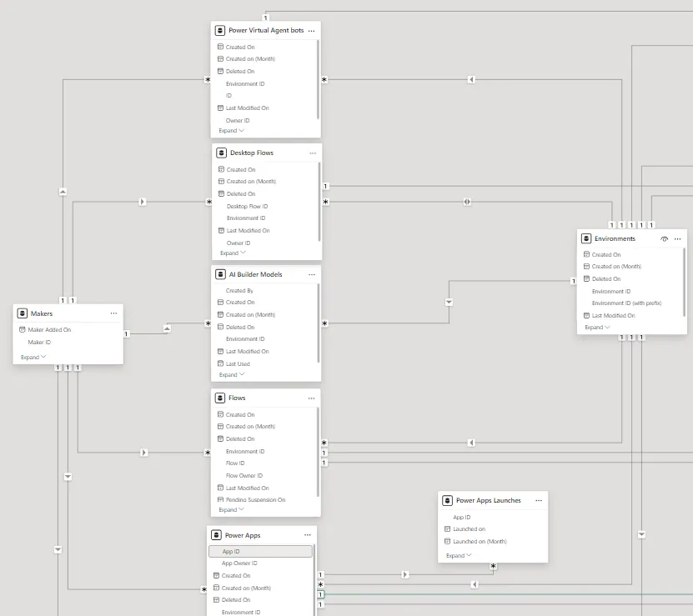Screen dimensions: 693x616
Task: Expand the Makers field list
Action: pyautogui.click(x=33, y=357)
